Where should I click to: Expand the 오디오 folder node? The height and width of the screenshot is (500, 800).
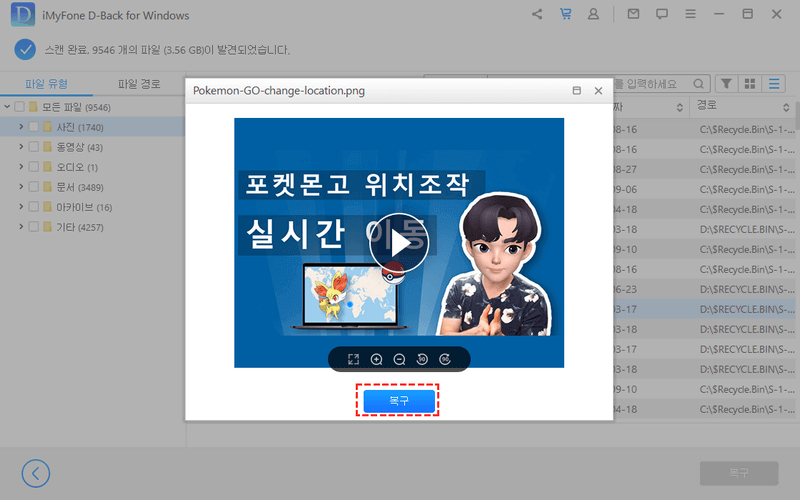pyautogui.click(x=21, y=166)
